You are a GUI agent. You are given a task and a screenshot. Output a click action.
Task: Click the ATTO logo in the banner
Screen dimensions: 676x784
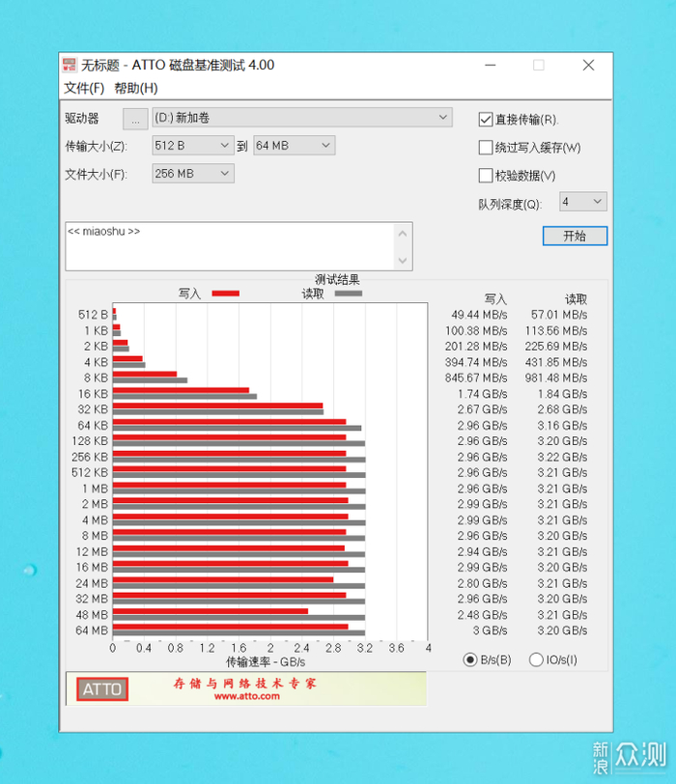pyautogui.click(x=102, y=689)
